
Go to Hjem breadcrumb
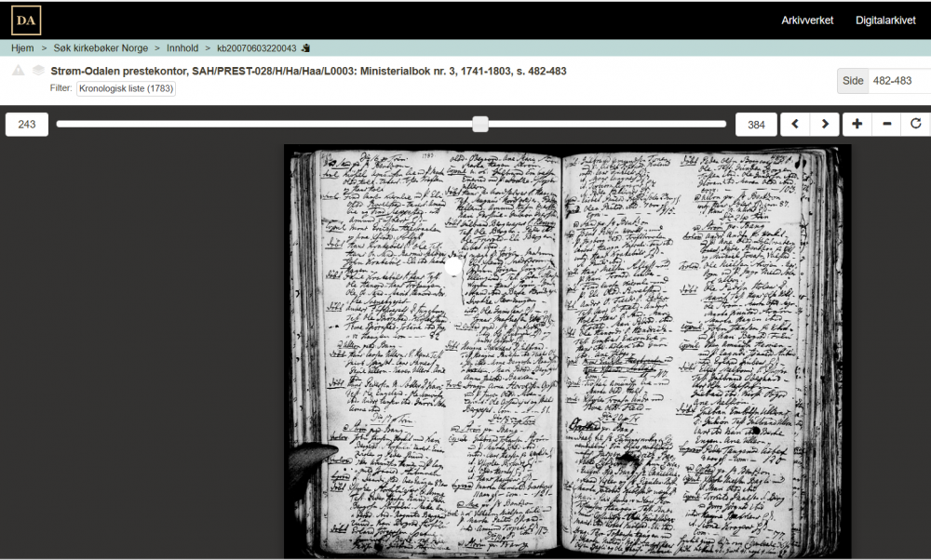pos(22,48)
